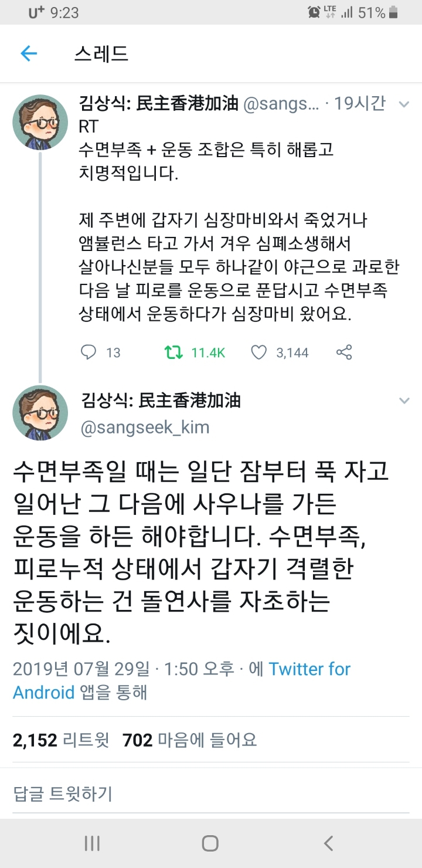This screenshot has width=422, height=868.
Task: Like the first tweet with heart
Action: pyautogui.click(x=258, y=352)
